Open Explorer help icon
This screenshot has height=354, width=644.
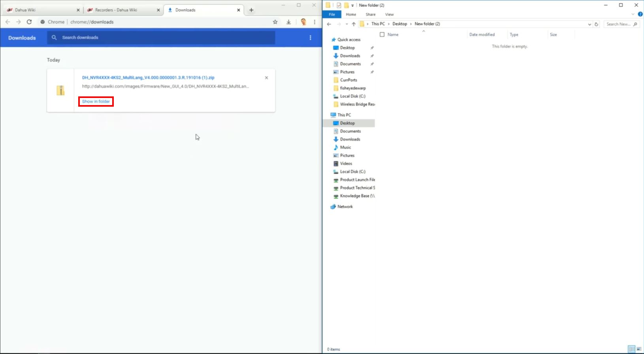tap(640, 14)
